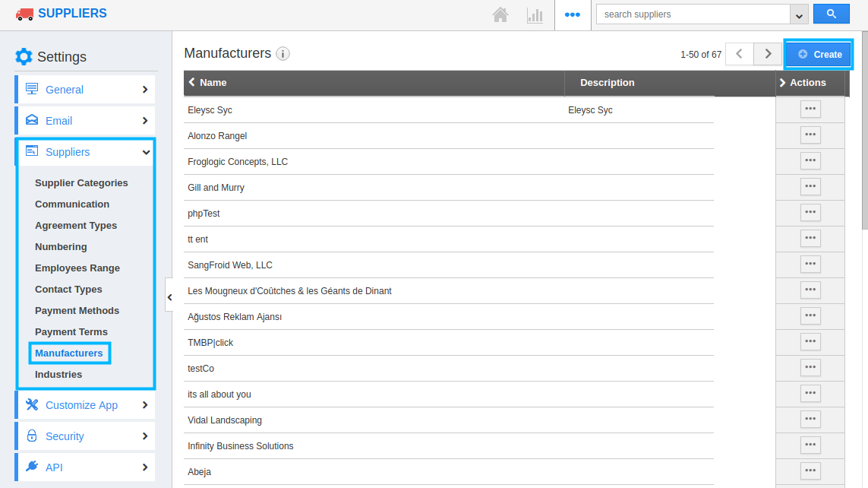The image size is (868, 488).
Task: Open actions menu for Ağustos Reklam Ajansı
Action: point(810,315)
